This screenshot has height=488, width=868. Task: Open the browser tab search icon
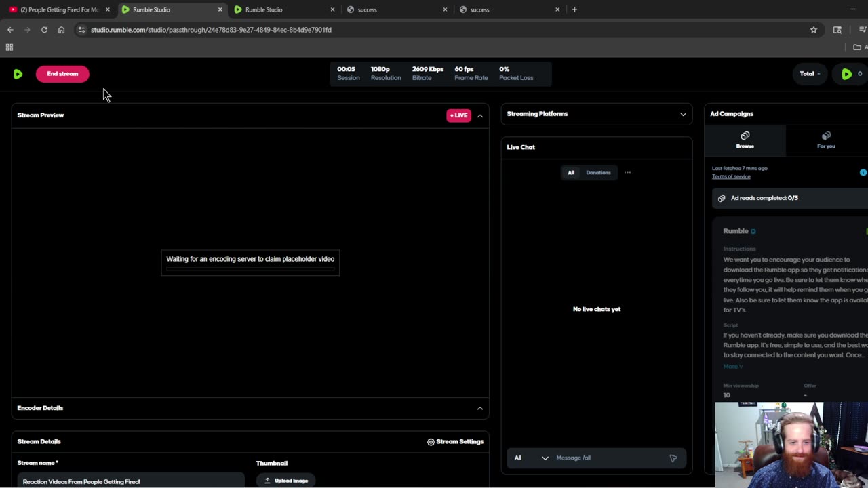pyautogui.click(x=837, y=30)
